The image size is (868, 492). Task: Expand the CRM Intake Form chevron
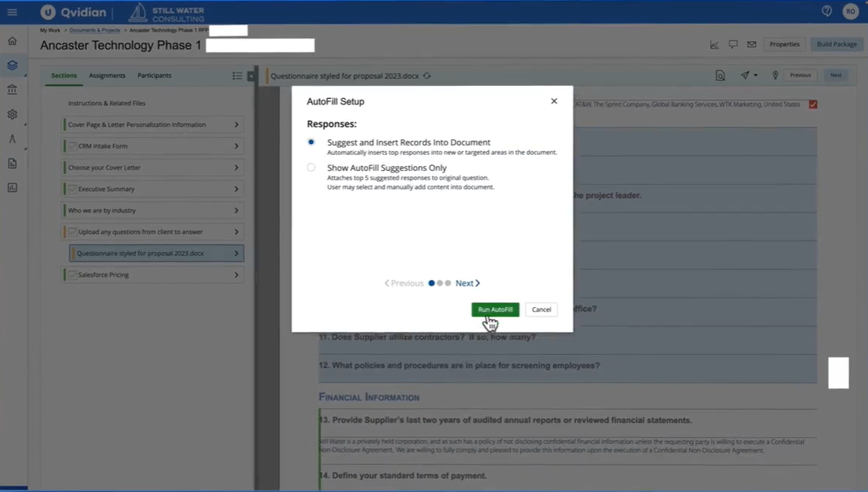pos(237,146)
